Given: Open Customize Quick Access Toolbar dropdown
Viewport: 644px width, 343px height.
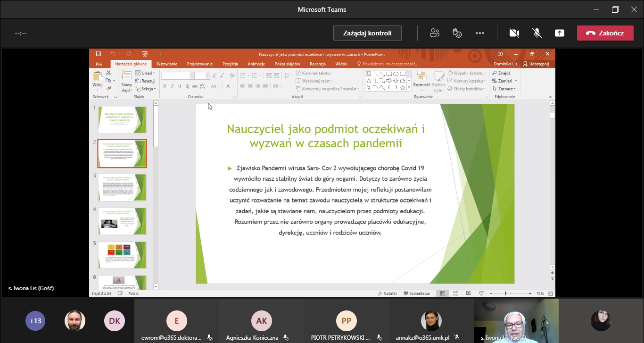Looking at the screenshot, I should (x=160, y=54).
